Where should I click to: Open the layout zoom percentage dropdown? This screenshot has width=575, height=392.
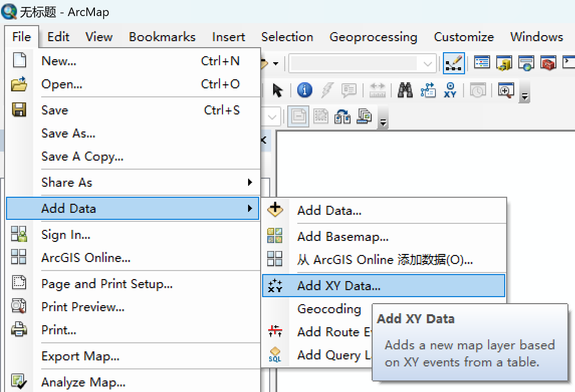(x=272, y=117)
